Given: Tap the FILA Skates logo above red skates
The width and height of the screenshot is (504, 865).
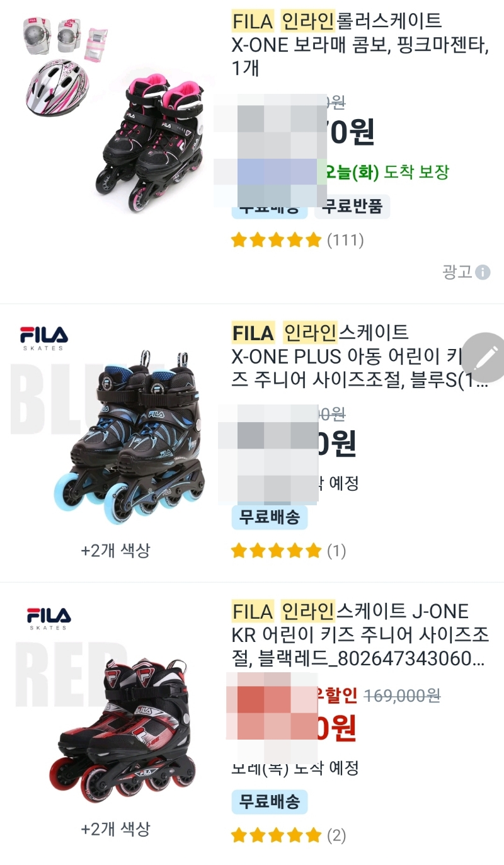Looking at the screenshot, I should click(49, 619).
